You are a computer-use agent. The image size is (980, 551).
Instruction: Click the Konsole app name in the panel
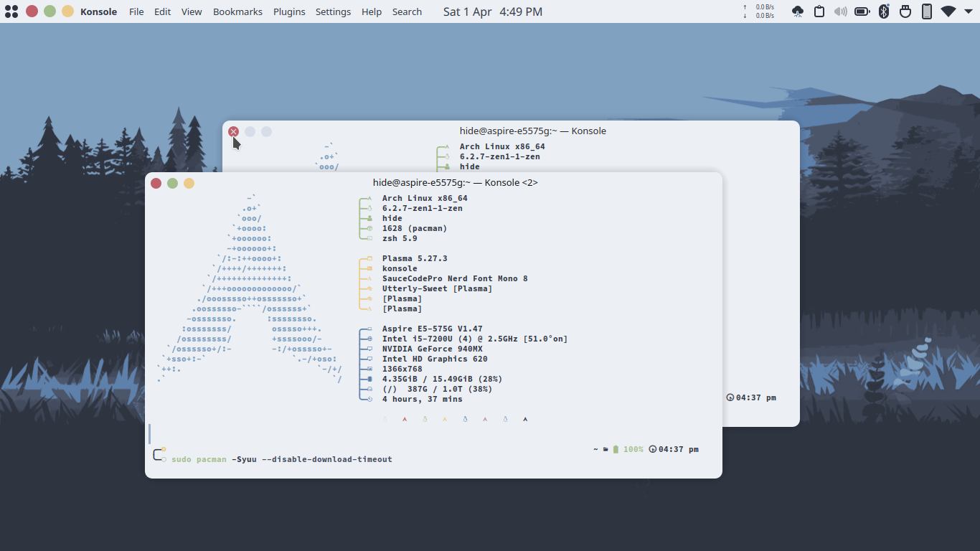pos(99,11)
